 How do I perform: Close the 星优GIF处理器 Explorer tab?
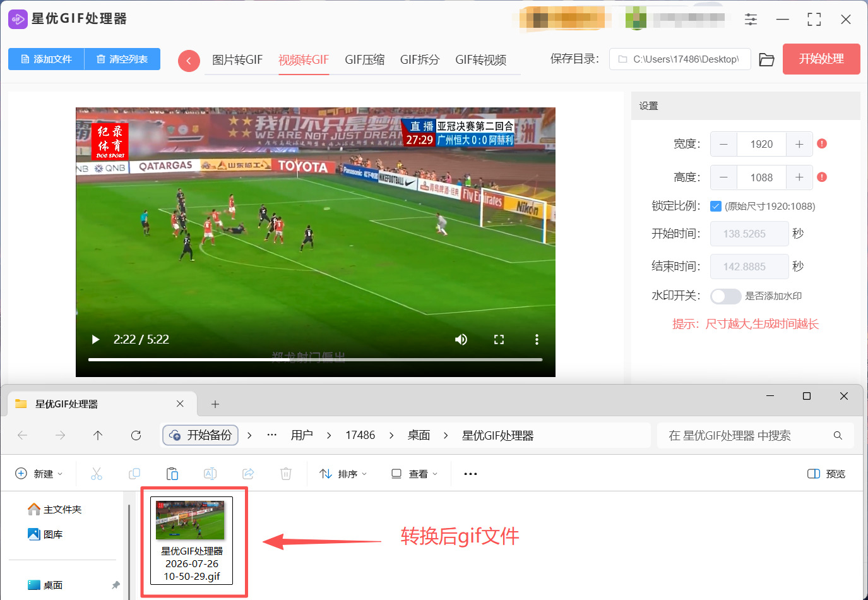point(180,404)
